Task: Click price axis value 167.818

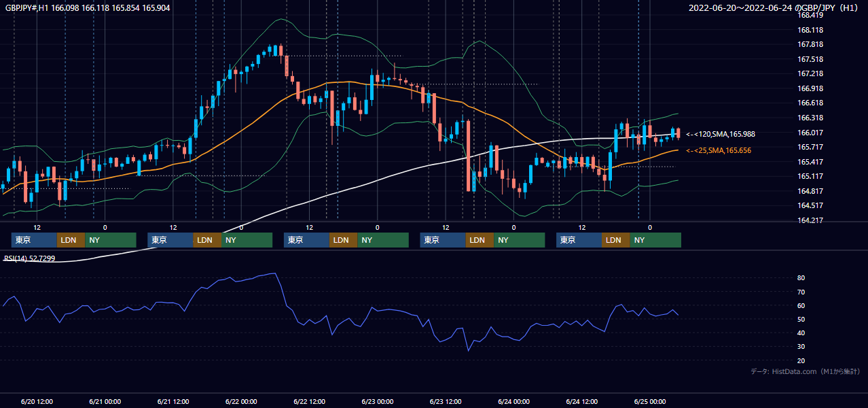Action: [x=810, y=44]
